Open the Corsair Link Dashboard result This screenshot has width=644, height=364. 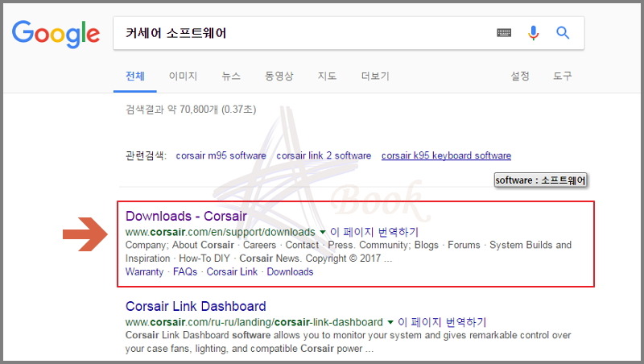click(x=196, y=307)
